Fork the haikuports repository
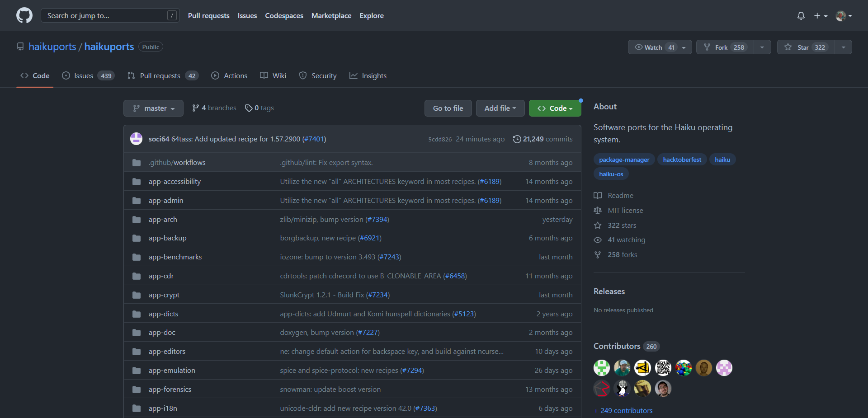868x418 pixels. point(725,47)
